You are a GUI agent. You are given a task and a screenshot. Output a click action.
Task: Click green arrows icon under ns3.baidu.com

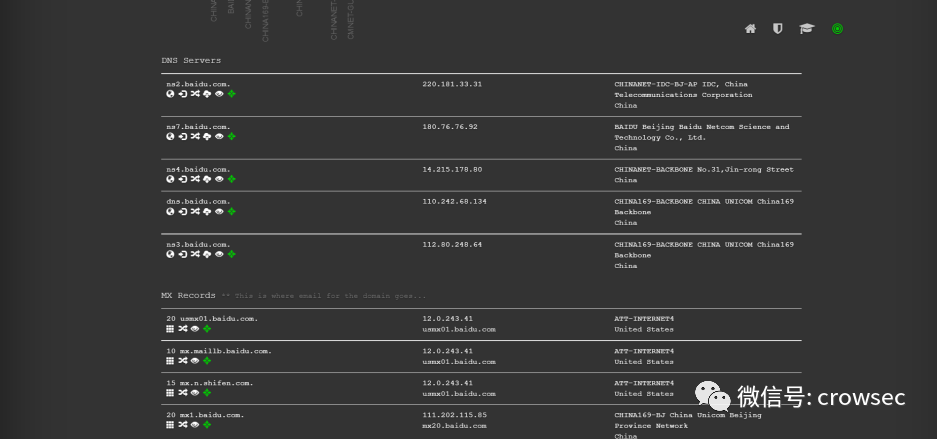click(x=231, y=254)
